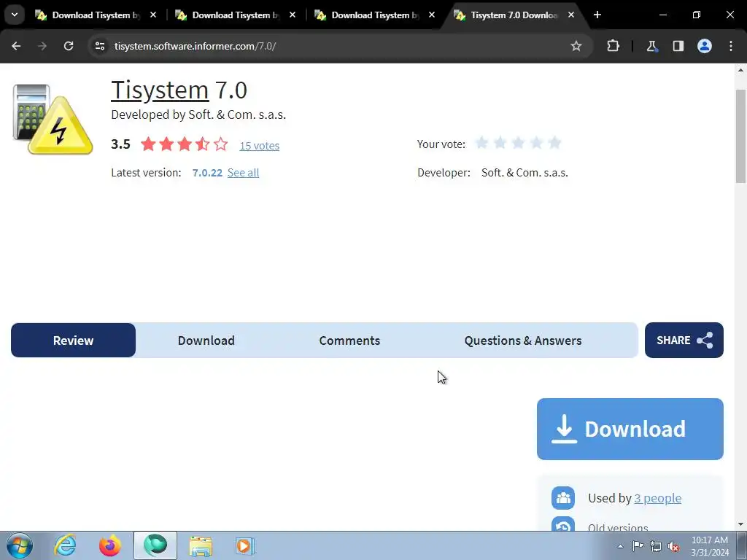
Task: Click the Tisystem program icon image
Action: [53, 119]
